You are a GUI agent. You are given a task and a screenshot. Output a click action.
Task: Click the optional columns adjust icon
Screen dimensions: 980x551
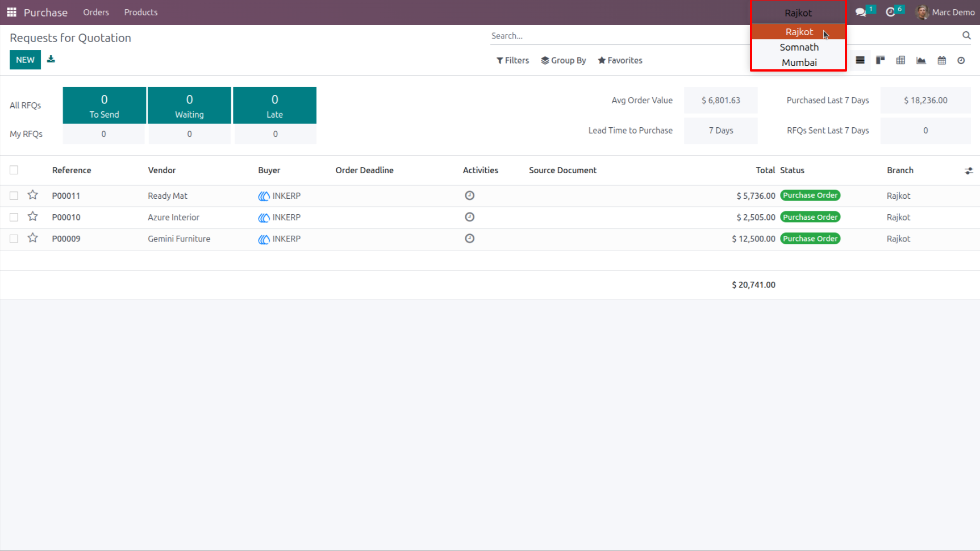coord(969,170)
